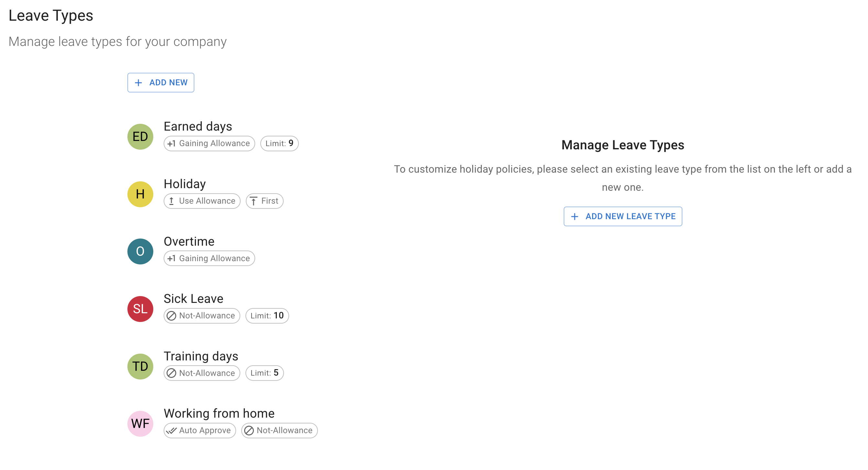Screen dimensions: 868x470
Task: Select the green TD Training days icon
Action: click(x=140, y=366)
